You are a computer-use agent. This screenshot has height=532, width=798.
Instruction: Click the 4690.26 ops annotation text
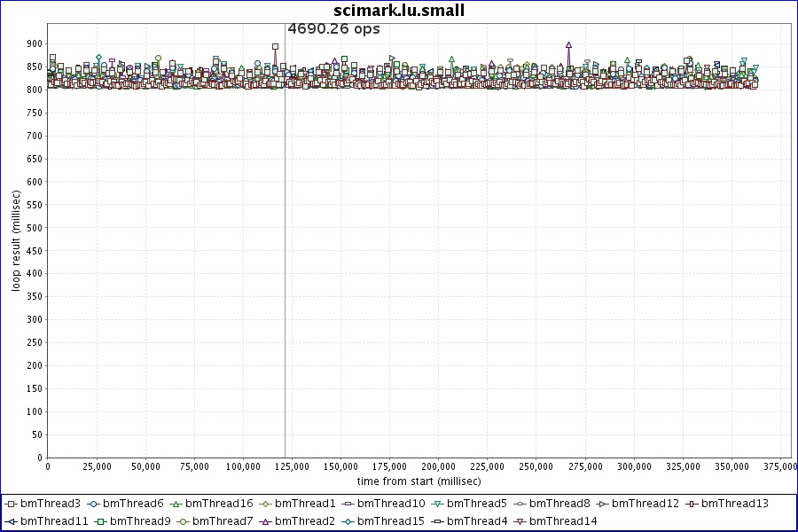tap(333, 29)
